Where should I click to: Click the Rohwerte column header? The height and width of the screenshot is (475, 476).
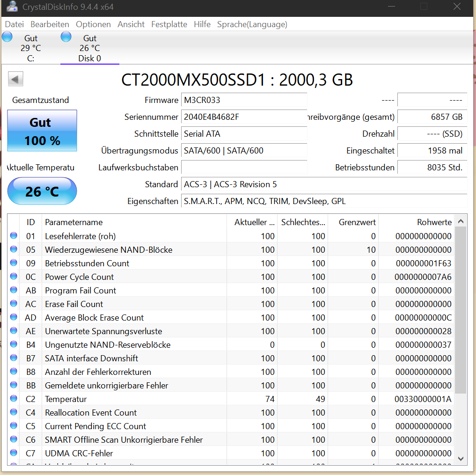point(416,222)
